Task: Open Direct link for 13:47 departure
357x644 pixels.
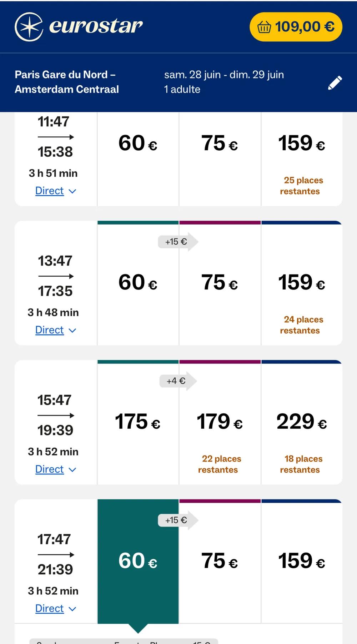Action: pyautogui.click(x=50, y=330)
